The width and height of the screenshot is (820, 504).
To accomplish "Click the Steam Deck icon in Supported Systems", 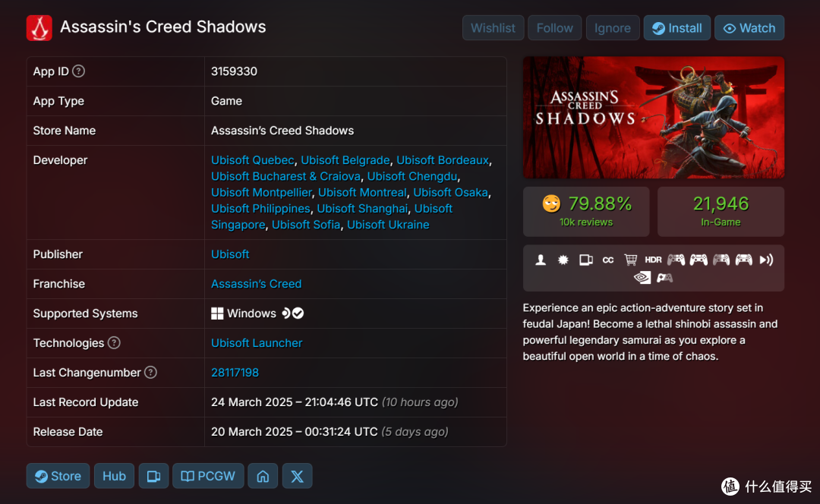I will click(x=286, y=313).
